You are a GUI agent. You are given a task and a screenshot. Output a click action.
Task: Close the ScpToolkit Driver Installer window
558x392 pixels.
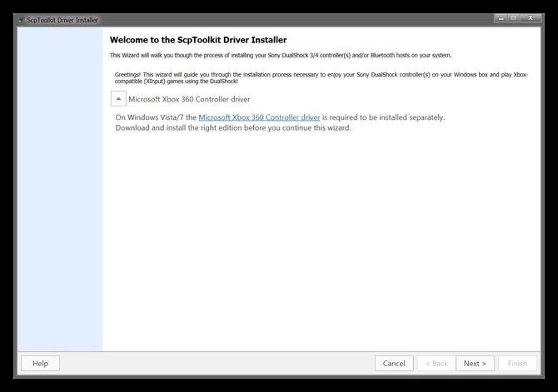click(531, 18)
